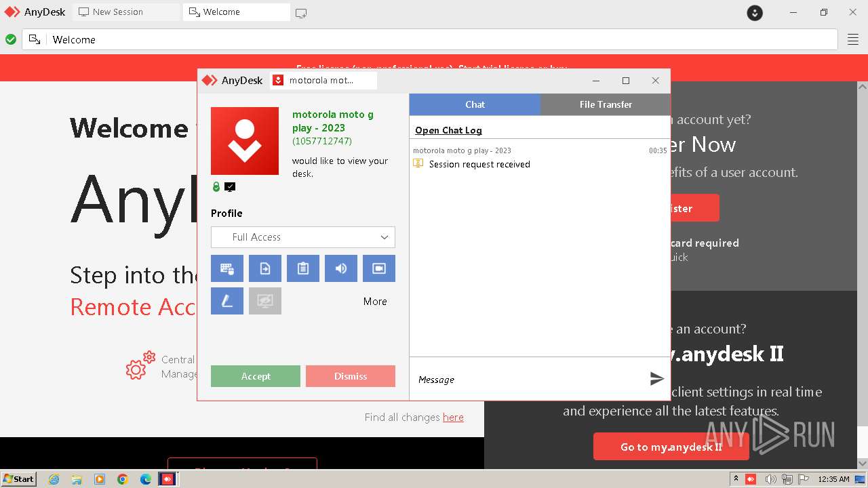Click the remote desk icon beside address
Screen dimensions: 868x488
35,39
